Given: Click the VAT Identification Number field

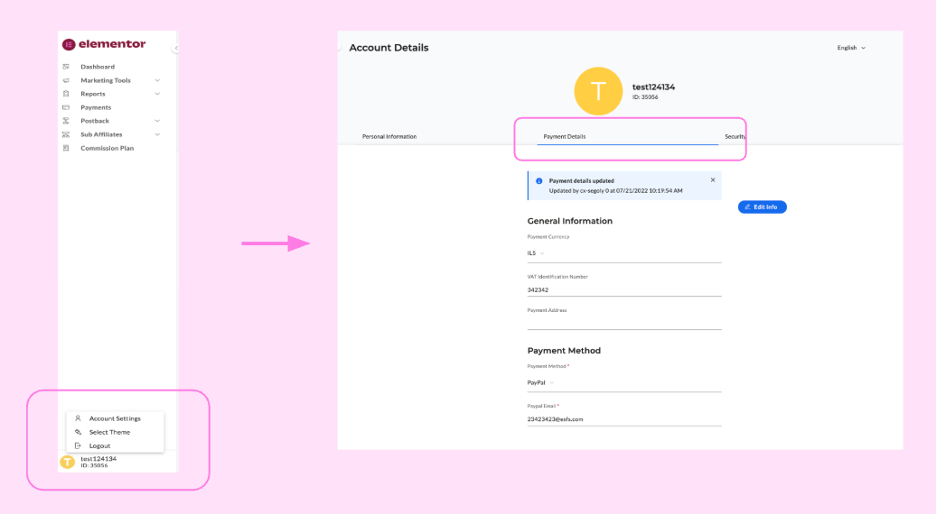Looking at the screenshot, I should click(623, 289).
